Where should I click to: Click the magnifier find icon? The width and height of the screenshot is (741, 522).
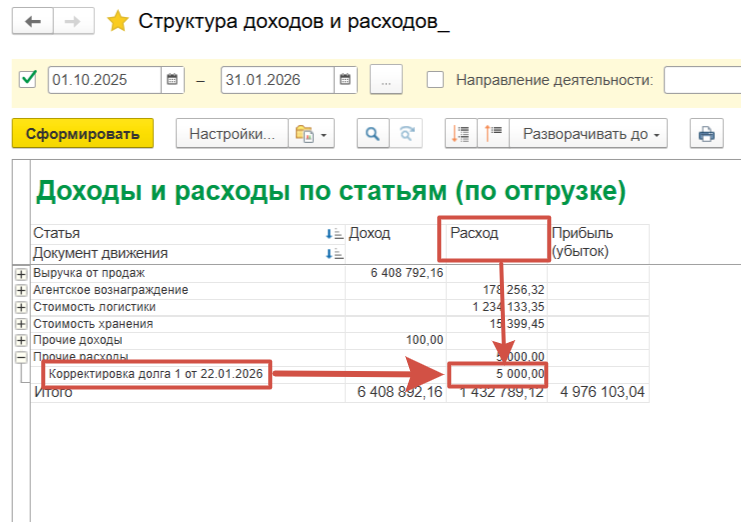[372, 134]
